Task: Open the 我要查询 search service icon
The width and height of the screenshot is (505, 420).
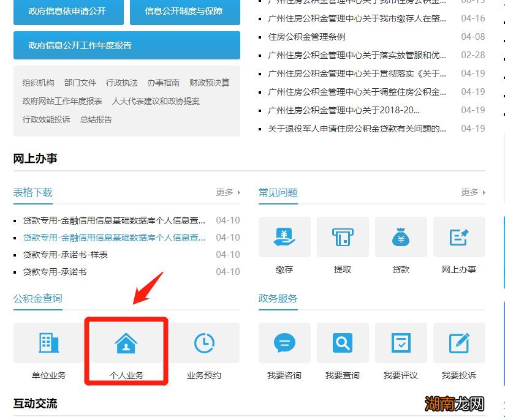Action: pyautogui.click(x=342, y=343)
